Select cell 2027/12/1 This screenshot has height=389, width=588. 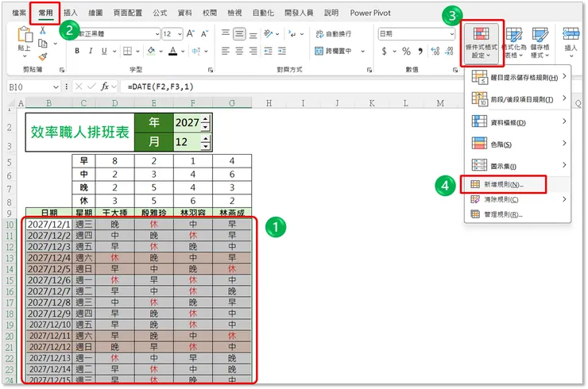(x=48, y=225)
